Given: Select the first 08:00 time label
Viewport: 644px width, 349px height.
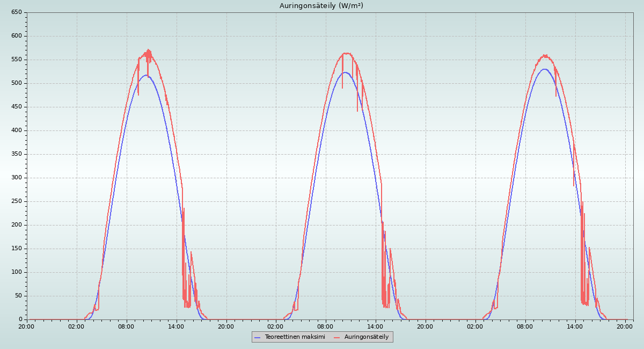Looking at the screenshot, I should click(126, 326).
